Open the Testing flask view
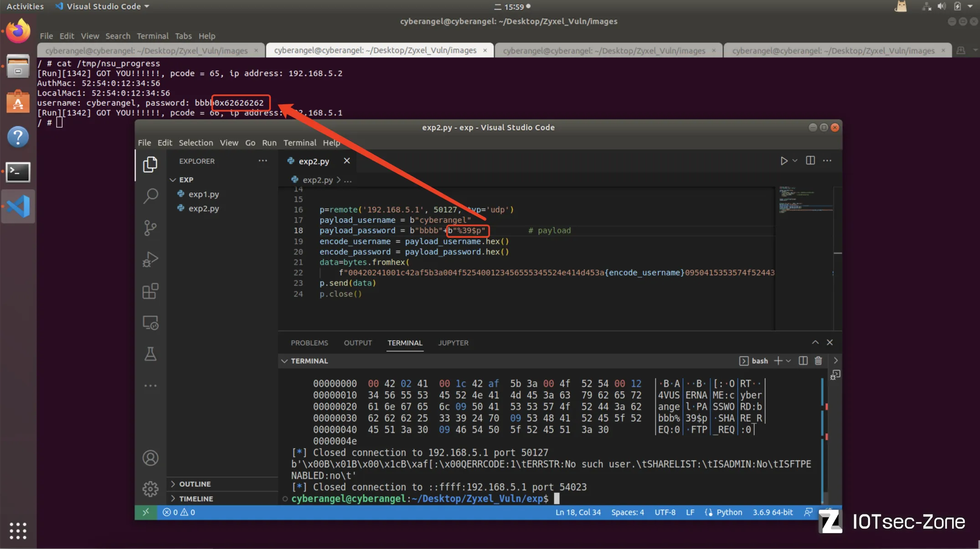 tap(150, 354)
